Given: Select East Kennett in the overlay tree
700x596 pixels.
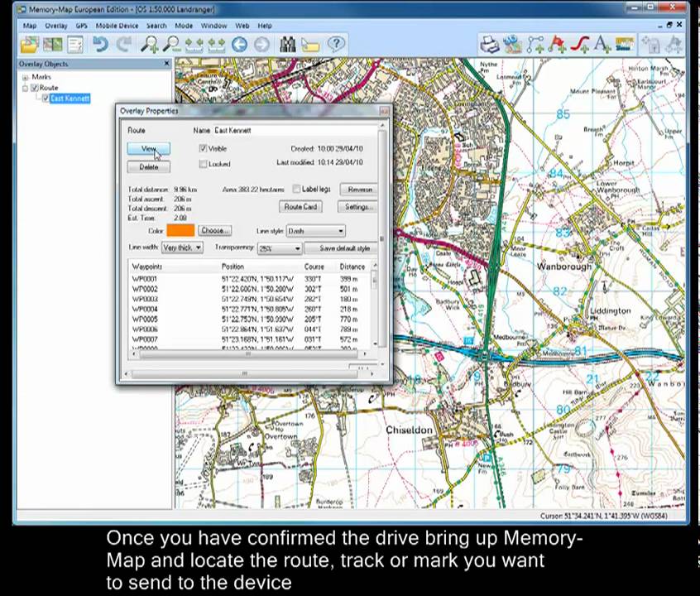Looking at the screenshot, I should 70,99.
